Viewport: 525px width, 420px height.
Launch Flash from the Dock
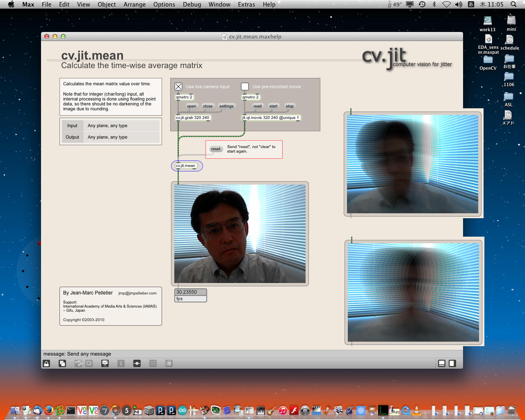(x=294, y=410)
